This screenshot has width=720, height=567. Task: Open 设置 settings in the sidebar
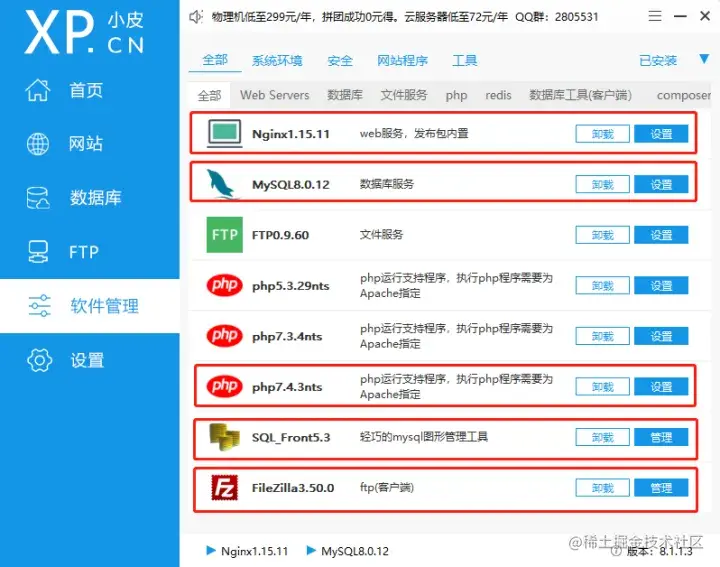pos(87,360)
